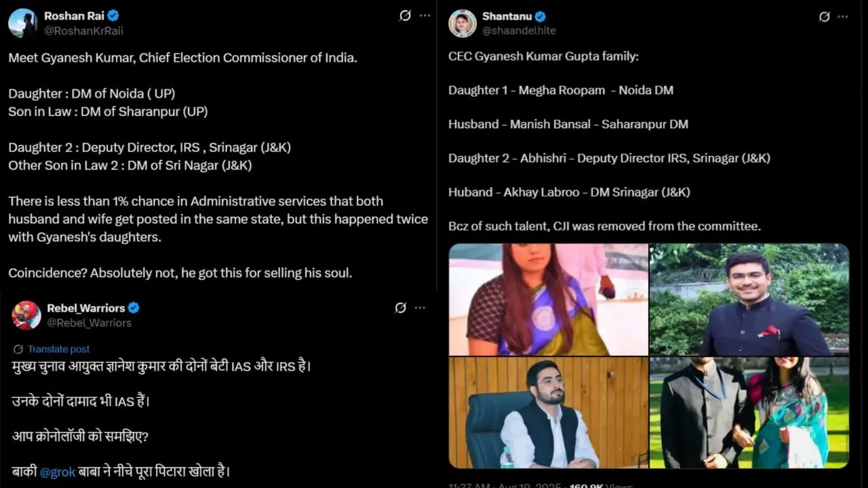Open @shaandelhite handle

click(519, 30)
